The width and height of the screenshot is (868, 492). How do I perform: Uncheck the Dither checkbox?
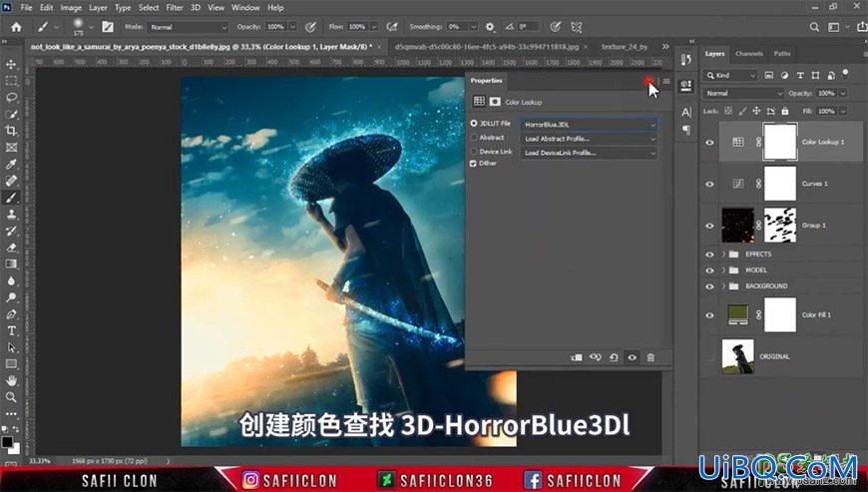473,164
